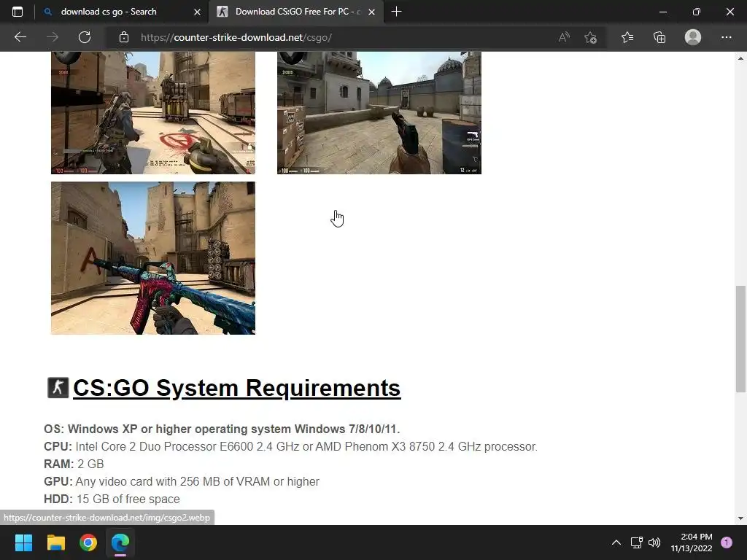Image resolution: width=747 pixels, height=560 pixels.
Task: Open the Favorites list
Action: (x=627, y=37)
